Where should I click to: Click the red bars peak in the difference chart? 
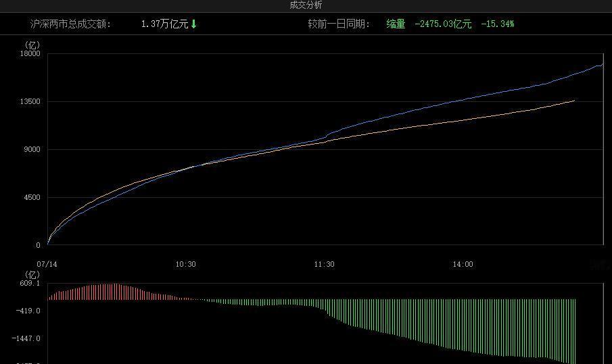point(114,292)
